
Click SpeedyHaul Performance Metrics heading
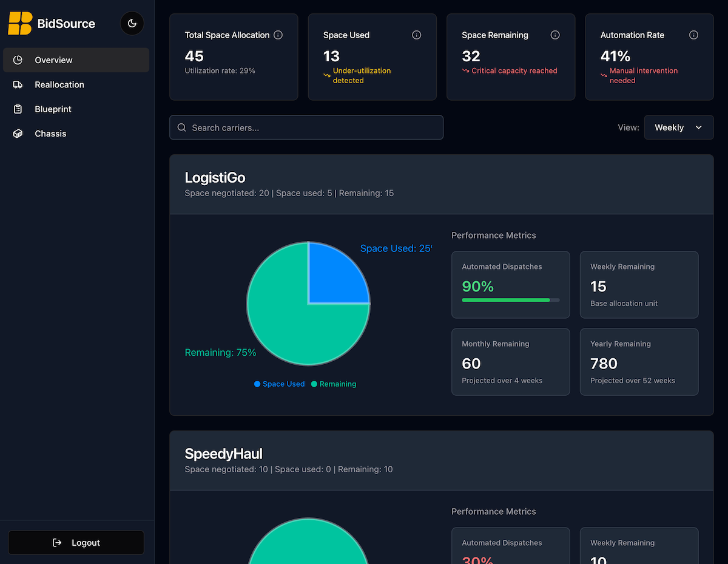click(x=494, y=512)
